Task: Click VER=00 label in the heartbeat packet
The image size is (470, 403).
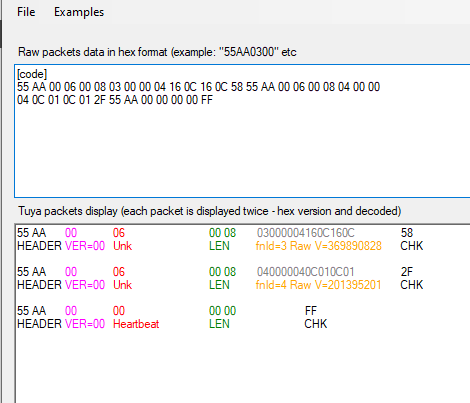Action: coord(85,324)
